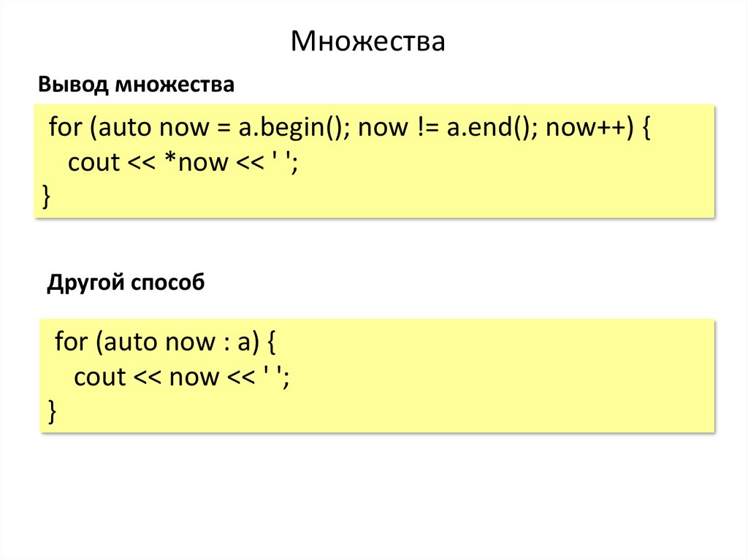This screenshot has width=748, height=560.
Task: Click the "Другой способ" heading
Action: (x=126, y=282)
